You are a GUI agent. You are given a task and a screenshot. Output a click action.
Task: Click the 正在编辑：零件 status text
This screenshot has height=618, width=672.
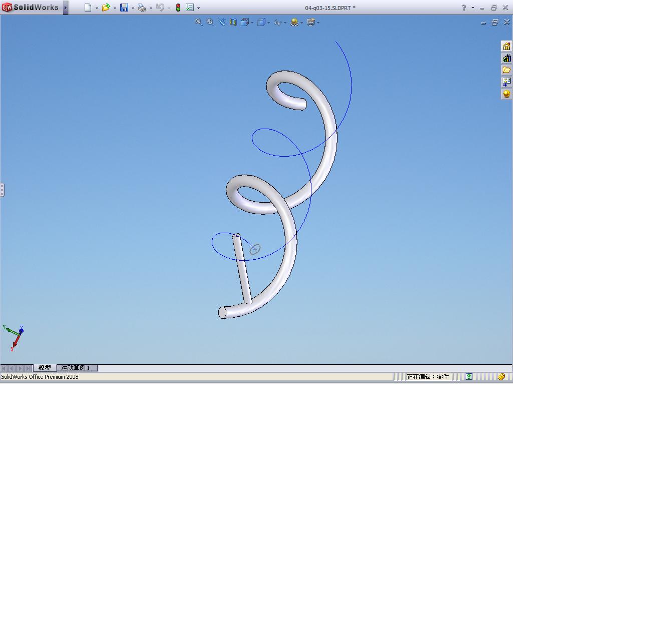428,377
